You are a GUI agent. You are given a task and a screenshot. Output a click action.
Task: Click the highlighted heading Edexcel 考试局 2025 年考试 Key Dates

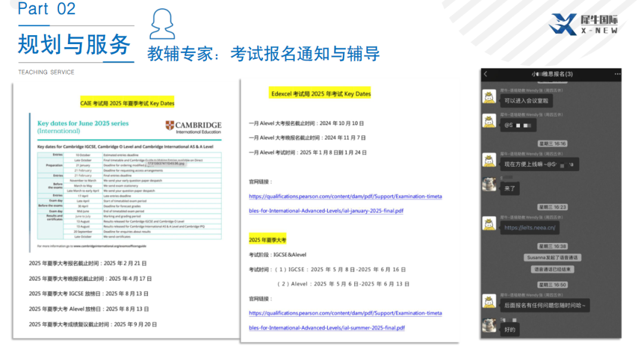(320, 94)
